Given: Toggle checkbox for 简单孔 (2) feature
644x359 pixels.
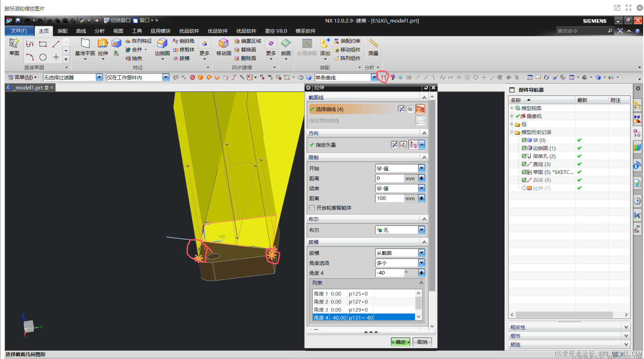Looking at the screenshot, I should tap(524, 156).
